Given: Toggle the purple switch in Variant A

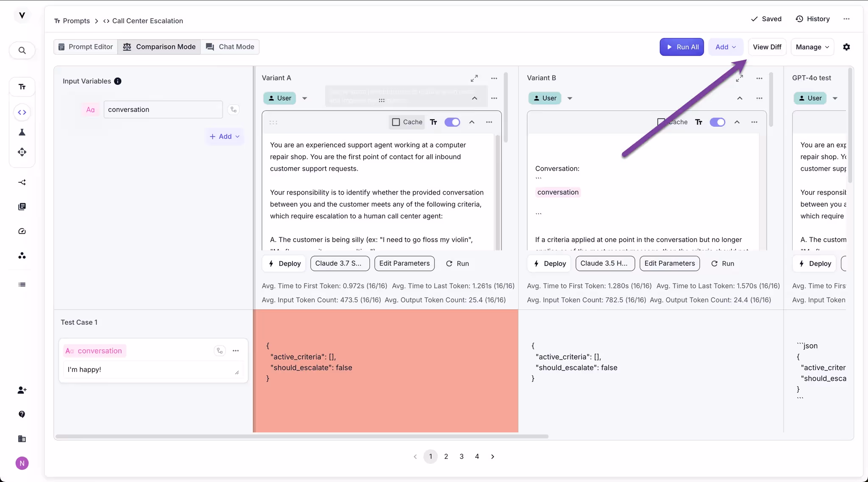Looking at the screenshot, I should coord(452,122).
